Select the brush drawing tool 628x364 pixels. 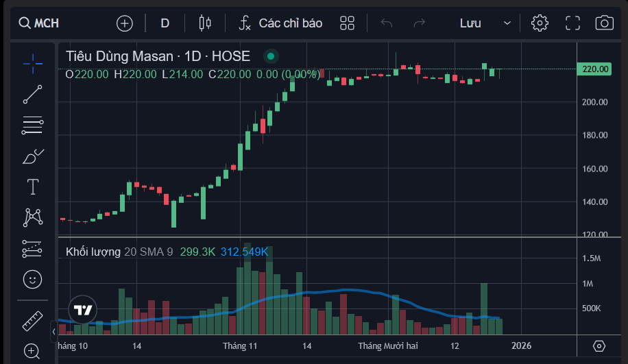click(x=32, y=156)
